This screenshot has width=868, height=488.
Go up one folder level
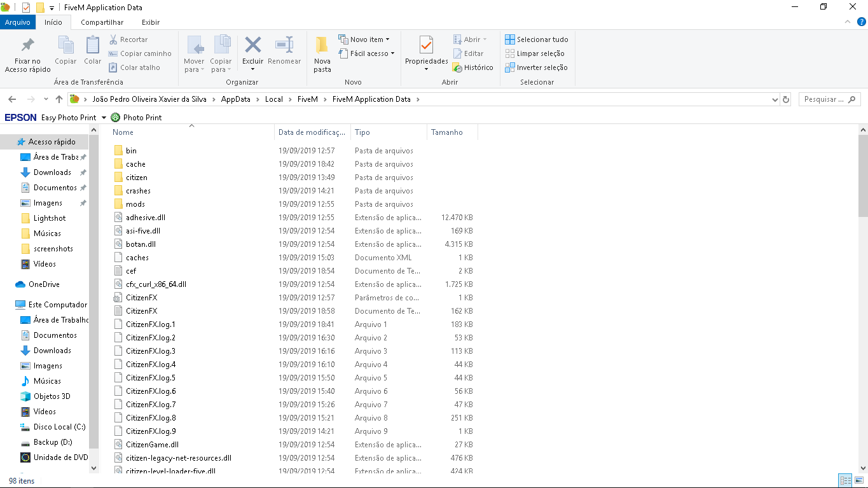59,99
